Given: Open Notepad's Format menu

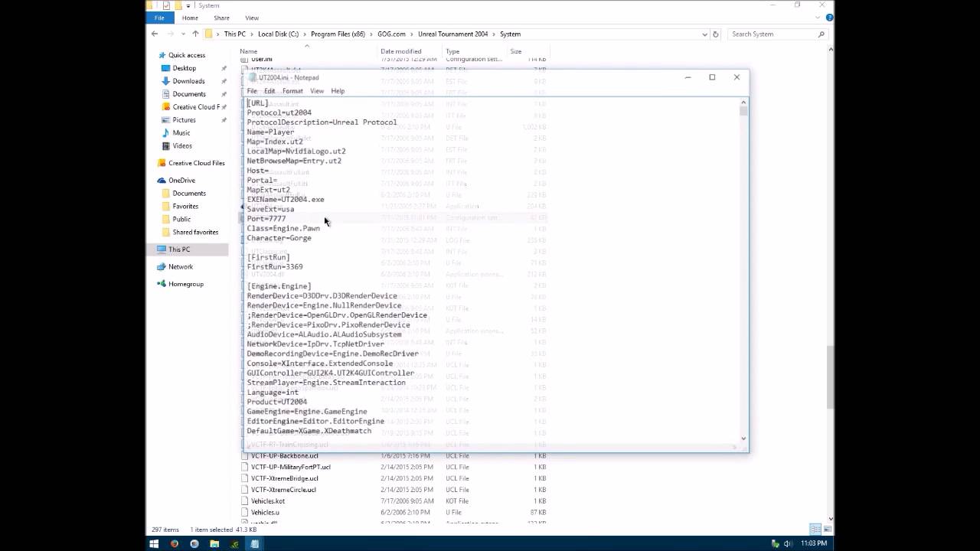Looking at the screenshot, I should 292,91.
